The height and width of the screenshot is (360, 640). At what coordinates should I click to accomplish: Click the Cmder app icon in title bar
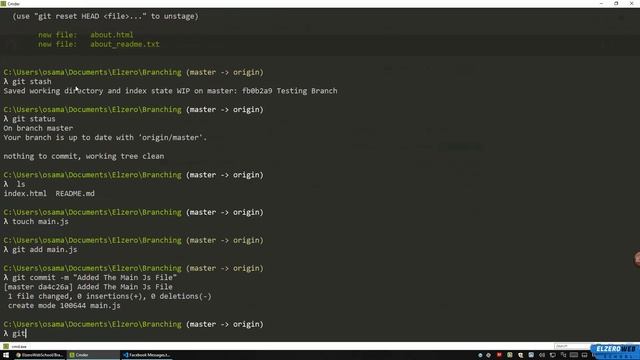[3, 3]
